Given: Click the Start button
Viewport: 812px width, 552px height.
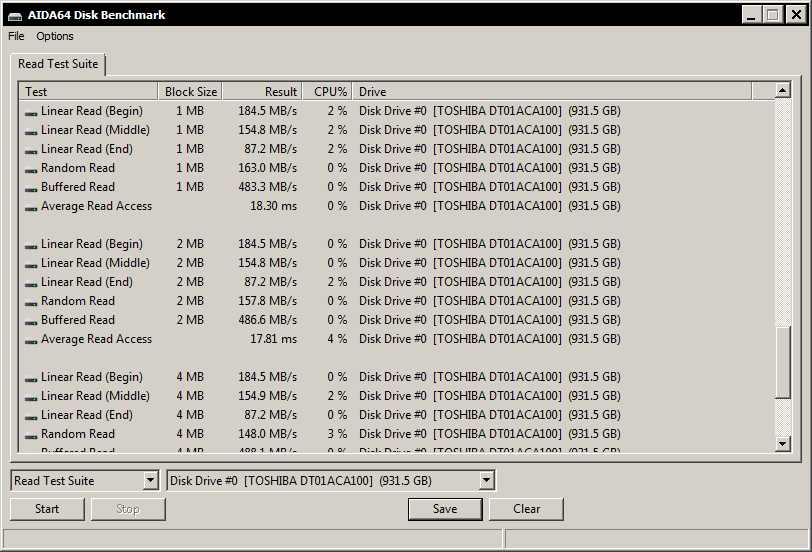Looking at the screenshot, I should 47,509.
